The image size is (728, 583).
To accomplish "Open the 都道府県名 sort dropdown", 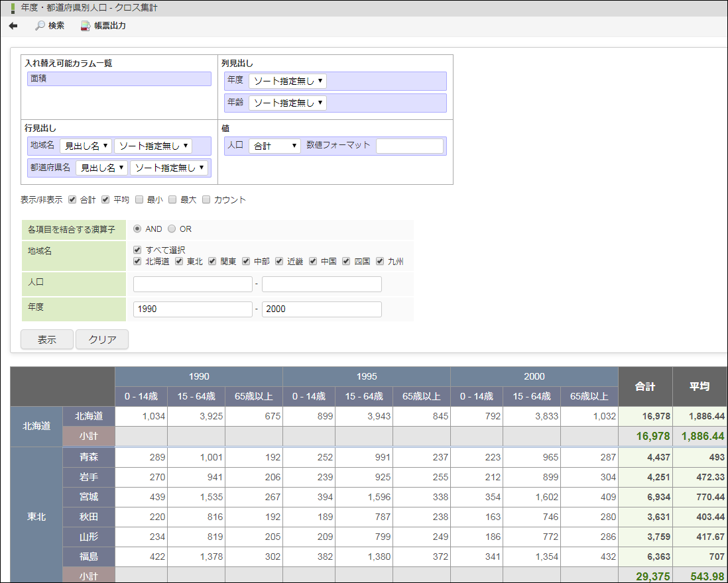I will pyautogui.click(x=169, y=168).
